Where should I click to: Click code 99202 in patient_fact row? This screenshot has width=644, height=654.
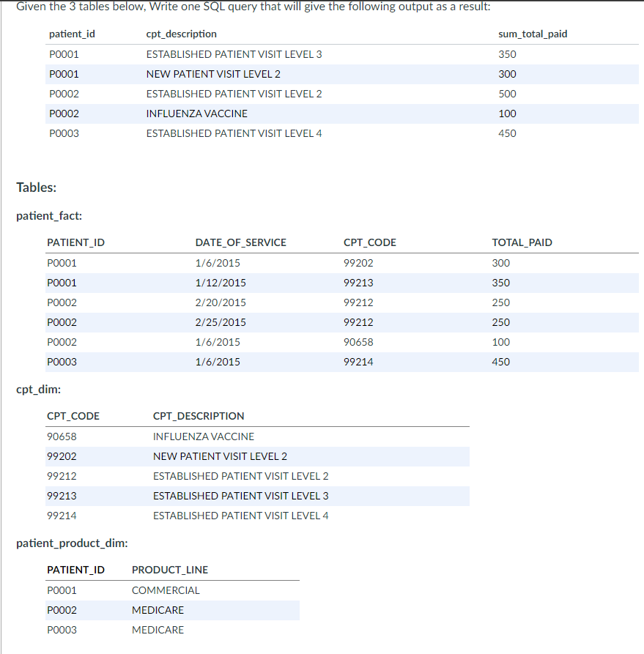coord(358,263)
